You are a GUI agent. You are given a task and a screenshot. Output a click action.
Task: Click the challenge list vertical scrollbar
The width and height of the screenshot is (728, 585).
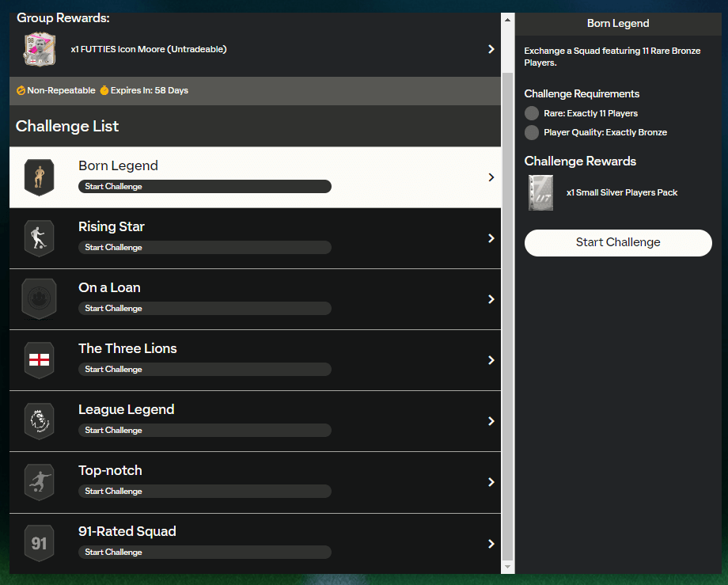click(x=507, y=317)
